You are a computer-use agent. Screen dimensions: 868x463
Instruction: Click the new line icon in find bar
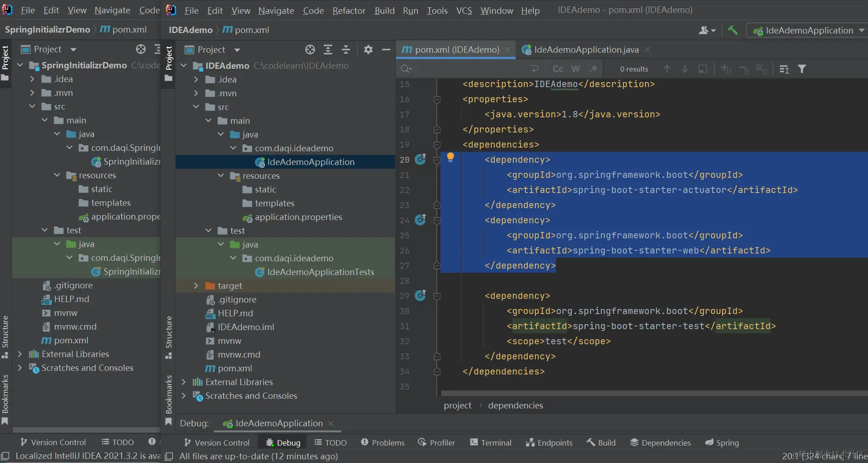tap(534, 69)
